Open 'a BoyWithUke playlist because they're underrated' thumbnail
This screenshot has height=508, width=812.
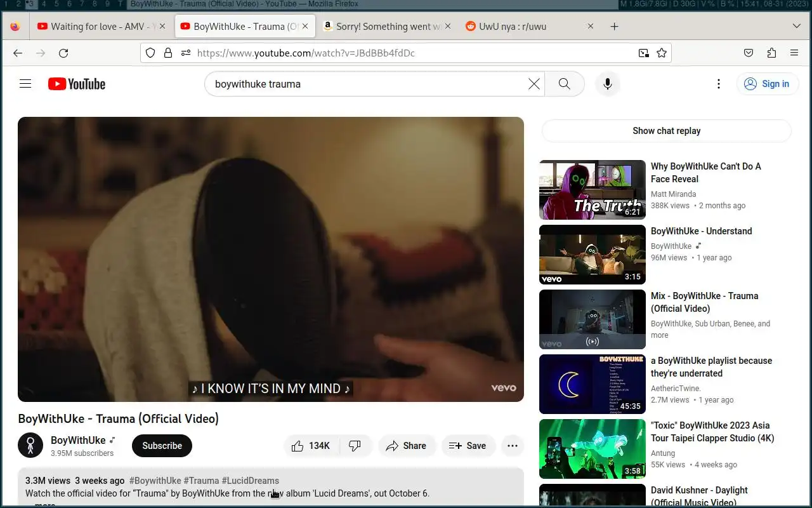[593, 384]
